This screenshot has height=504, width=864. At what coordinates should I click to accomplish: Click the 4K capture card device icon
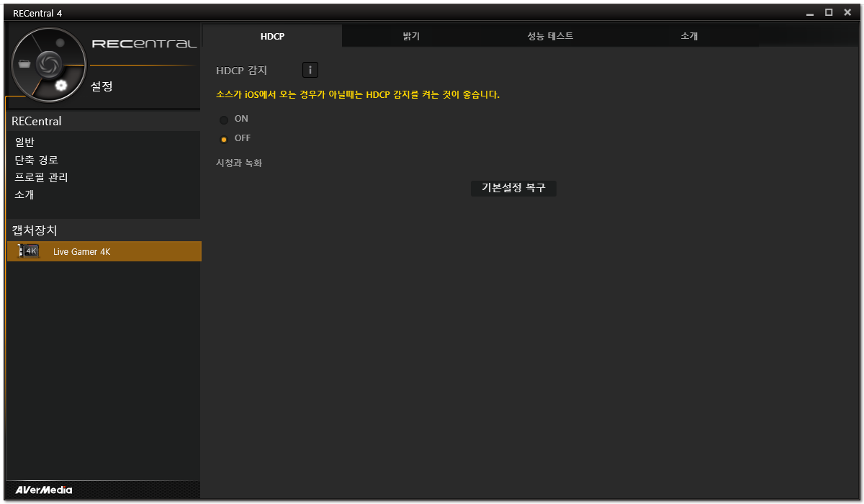[x=29, y=251]
